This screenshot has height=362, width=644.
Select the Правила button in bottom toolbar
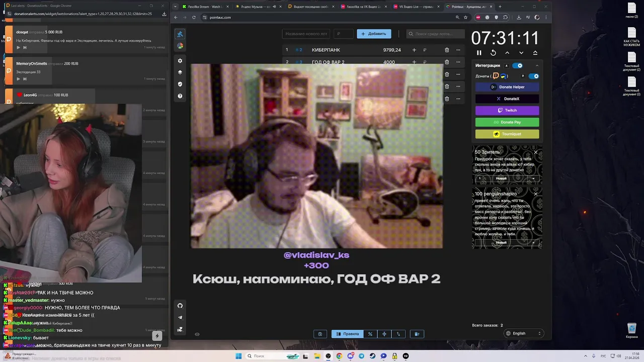(347, 334)
